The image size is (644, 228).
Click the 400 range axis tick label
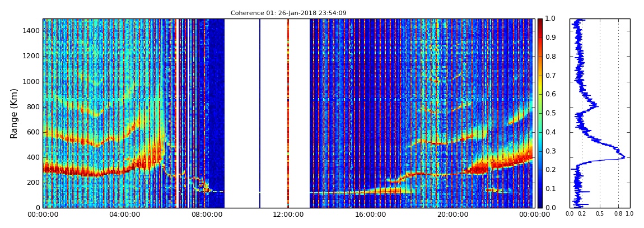pos(34,157)
